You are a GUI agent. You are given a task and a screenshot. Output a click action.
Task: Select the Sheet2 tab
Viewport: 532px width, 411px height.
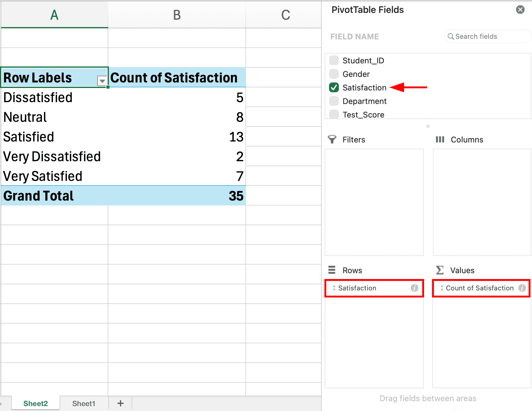click(35, 403)
